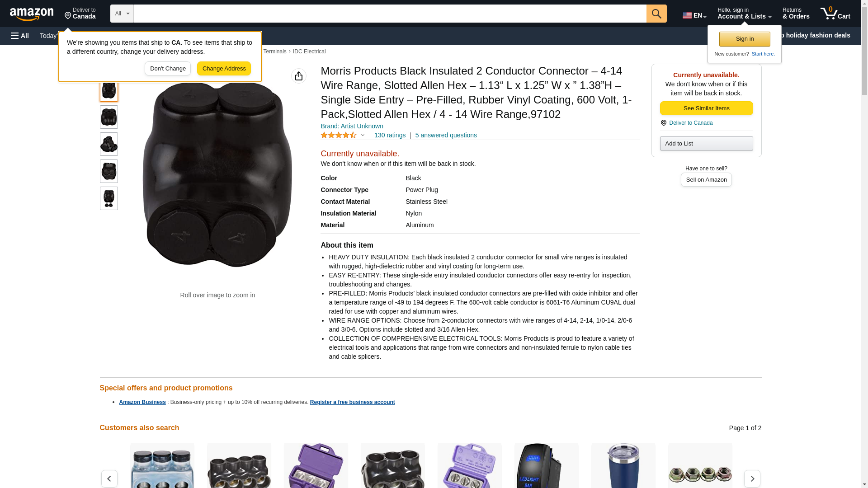The width and height of the screenshot is (868, 488).
Task: Expand the search category All dropdown
Action: 122,14
